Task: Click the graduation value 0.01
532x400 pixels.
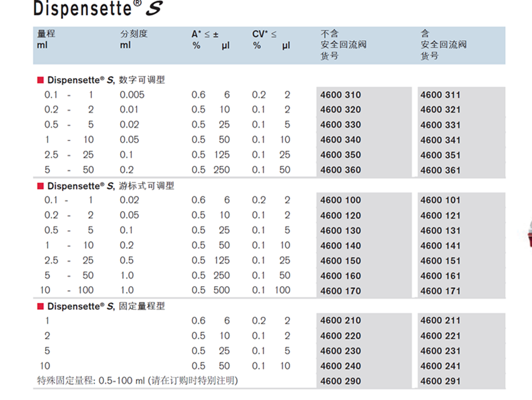Action: [129, 110]
